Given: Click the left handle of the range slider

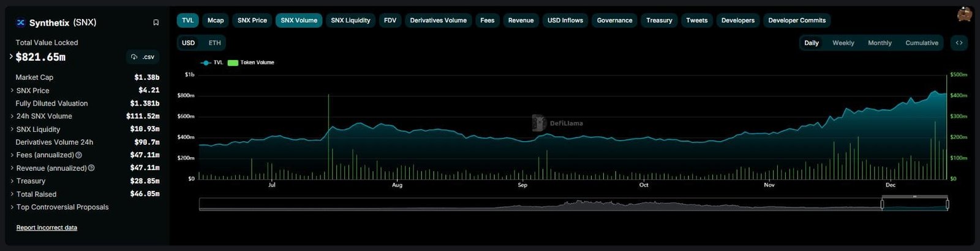Looking at the screenshot, I should tap(882, 204).
